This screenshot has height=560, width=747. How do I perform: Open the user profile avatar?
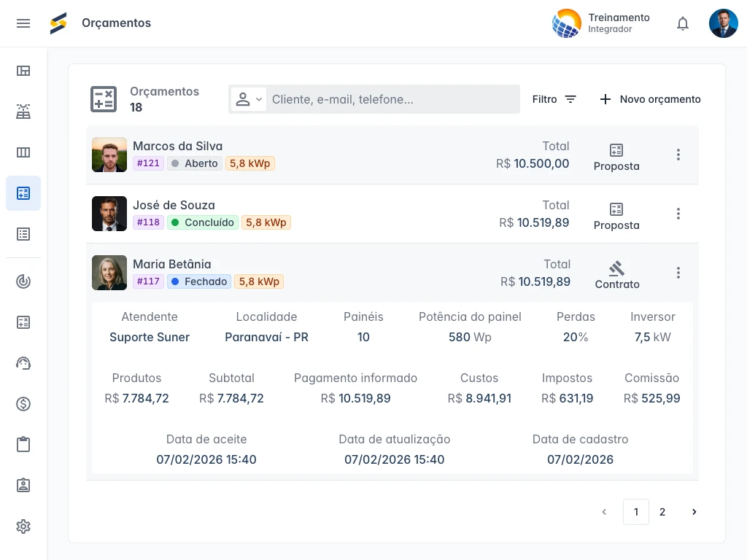pyautogui.click(x=723, y=23)
